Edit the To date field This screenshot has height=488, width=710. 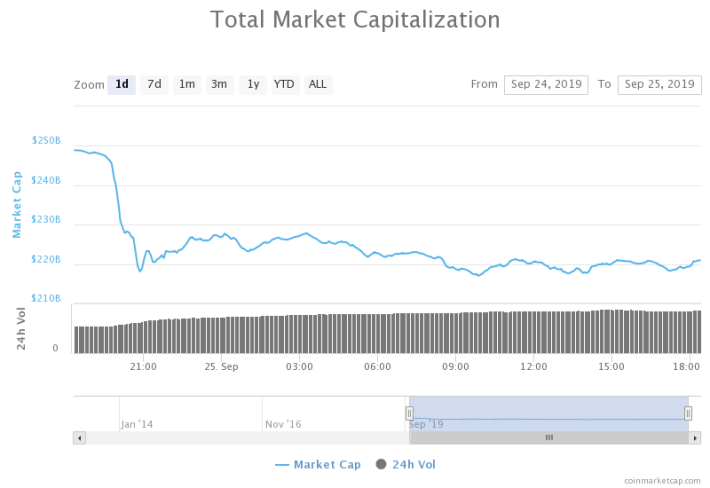[x=660, y=85]
